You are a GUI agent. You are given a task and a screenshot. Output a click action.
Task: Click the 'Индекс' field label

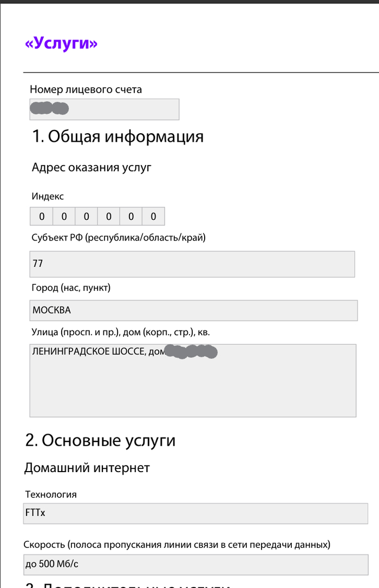pos(48,197)
